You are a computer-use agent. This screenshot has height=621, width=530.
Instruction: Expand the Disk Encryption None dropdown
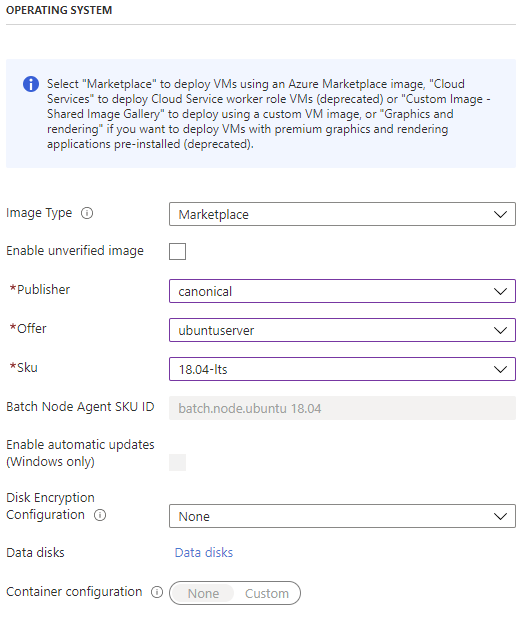[x=342, y=516]
